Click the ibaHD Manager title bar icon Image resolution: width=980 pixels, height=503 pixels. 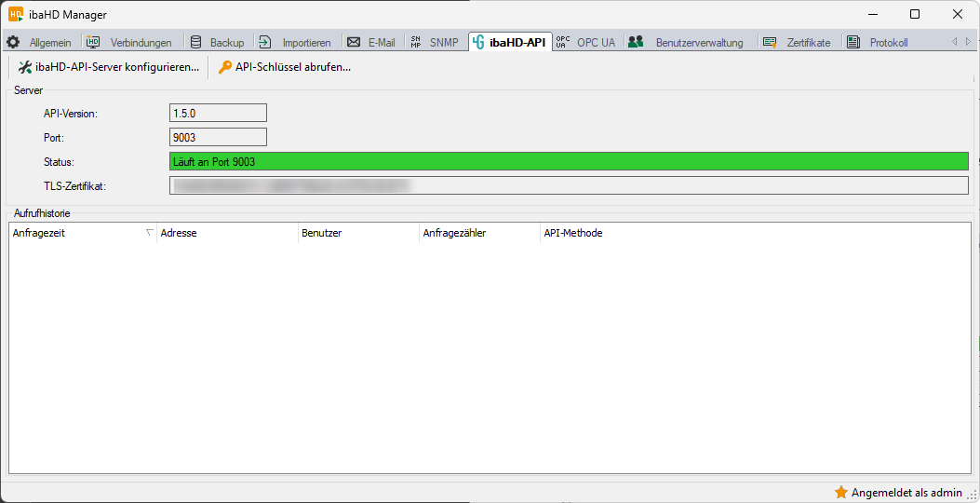[16, 14]
